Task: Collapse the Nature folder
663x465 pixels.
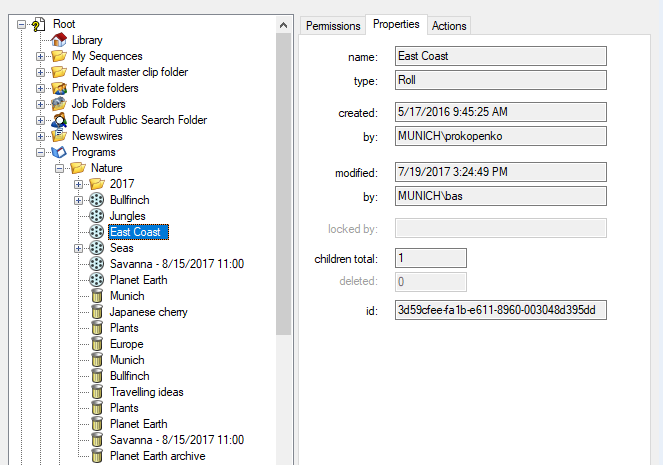Action: (59, 169)
